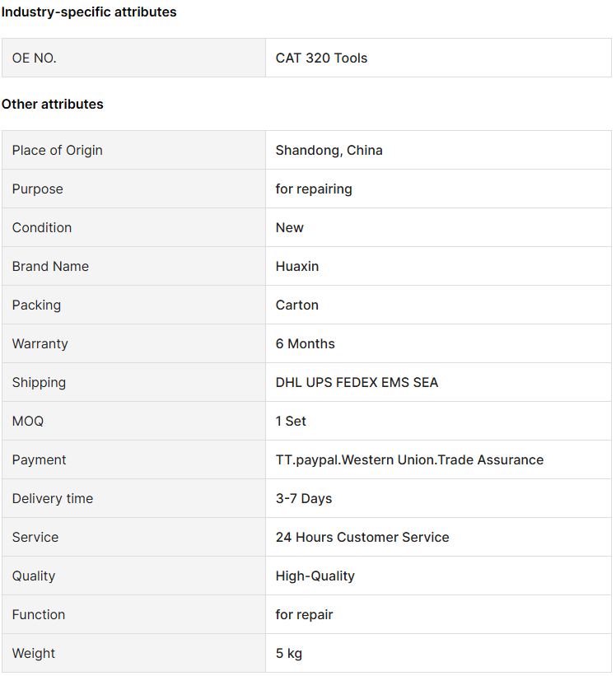Viewport: 616px width, 676px height.
Task: Click the Payment methods value cell
Action: pyautogui.click(x=438, y=459)
